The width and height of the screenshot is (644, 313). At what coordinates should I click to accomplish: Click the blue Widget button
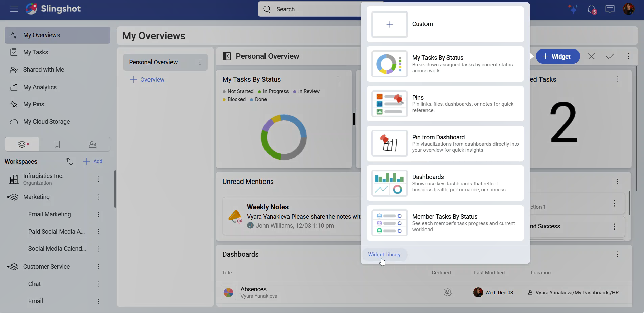557,56
